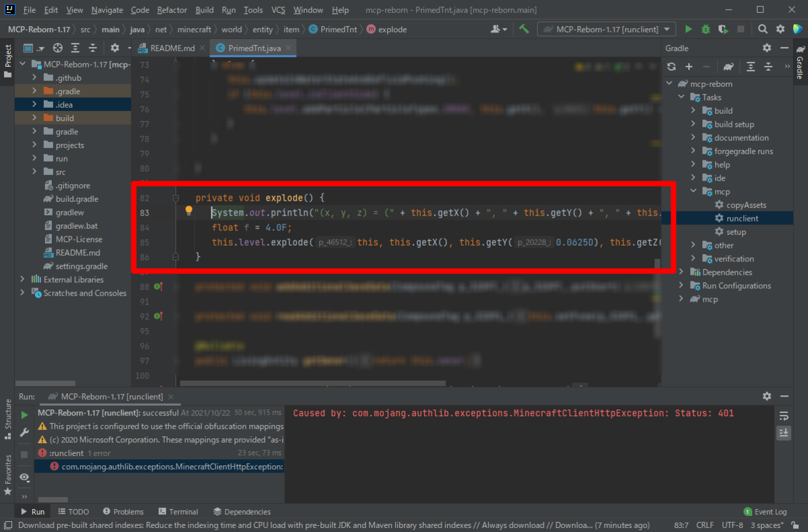Execute Gradle task elephant icon

click(x=729, y=66)
